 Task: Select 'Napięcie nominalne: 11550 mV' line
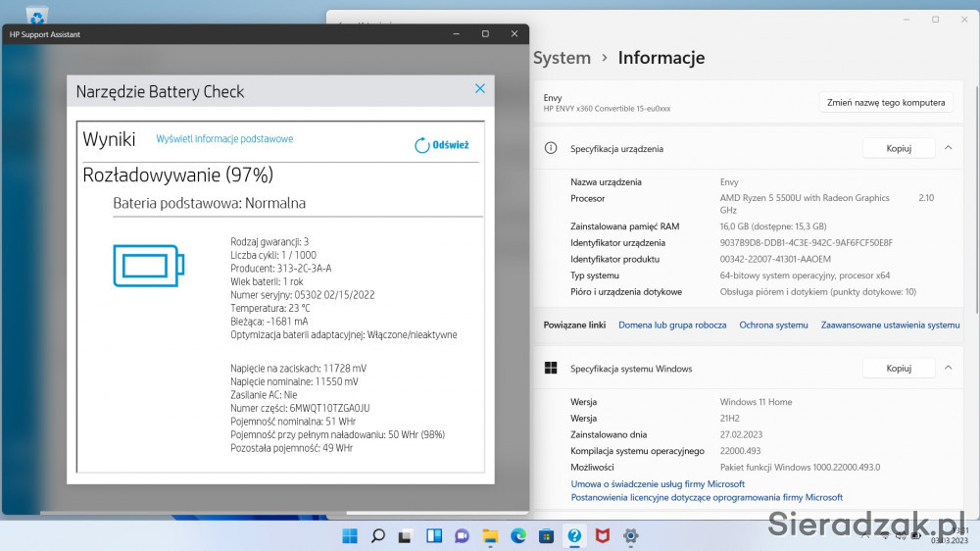click(294, 381)
